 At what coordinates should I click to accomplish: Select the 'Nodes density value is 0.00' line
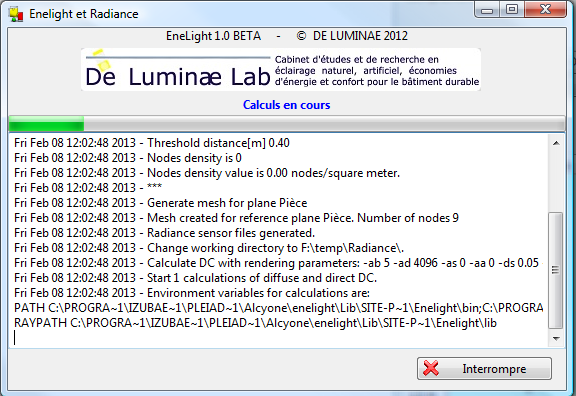coord(207,173)
